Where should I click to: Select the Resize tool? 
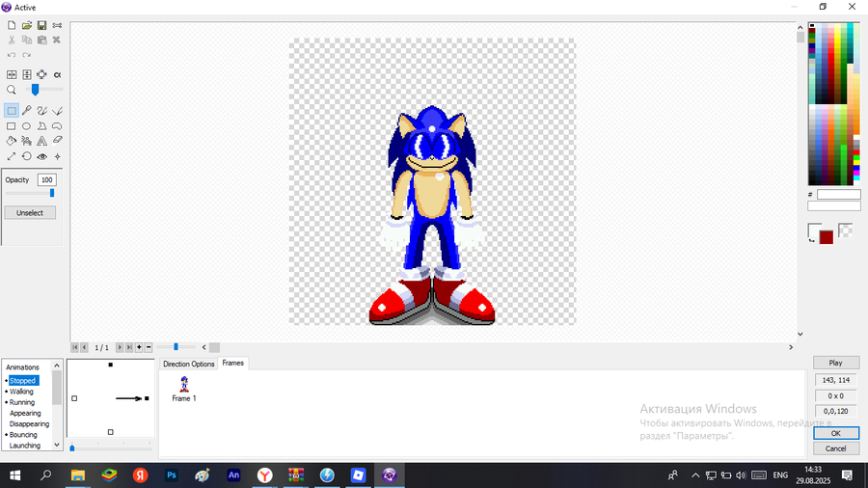tap(11, 156)
